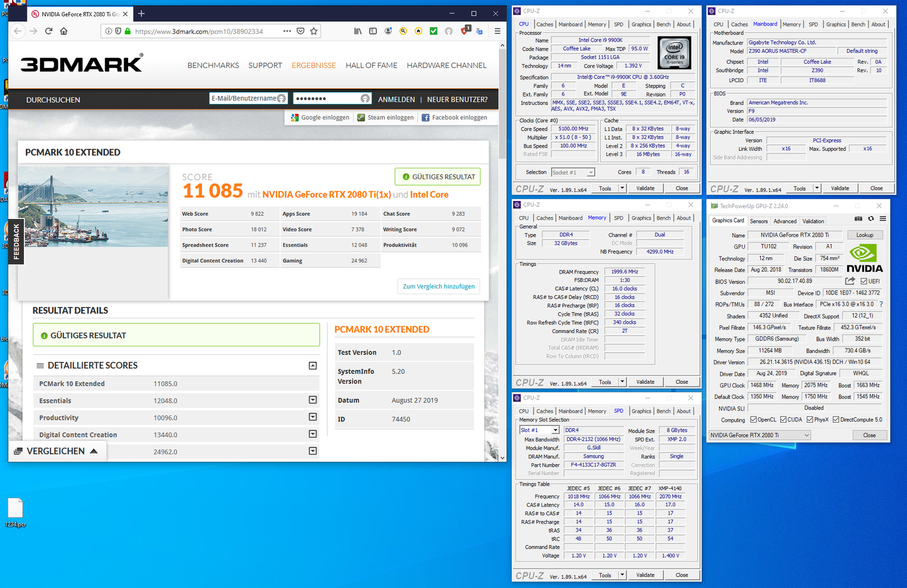This screenshot has height=588, width=907.
Task: Open Tools dropdown arrow in CPU-Z SPD window
Action: (622, 575)
